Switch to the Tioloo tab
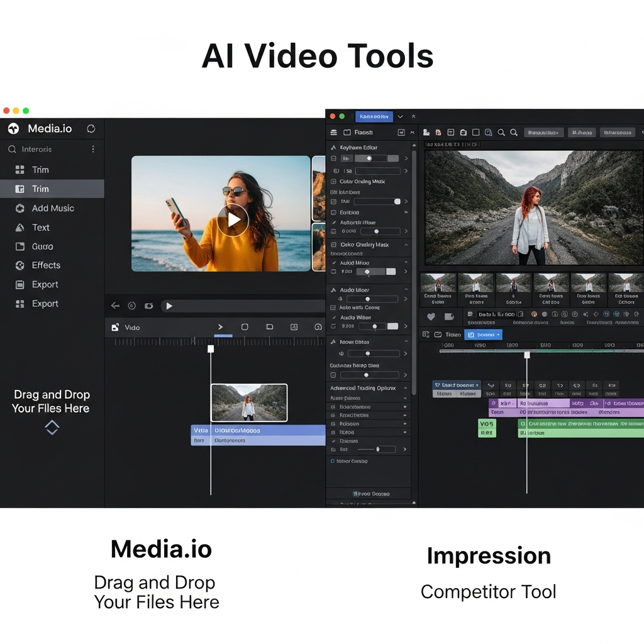644x644 pixels. [x=448, y=335]
